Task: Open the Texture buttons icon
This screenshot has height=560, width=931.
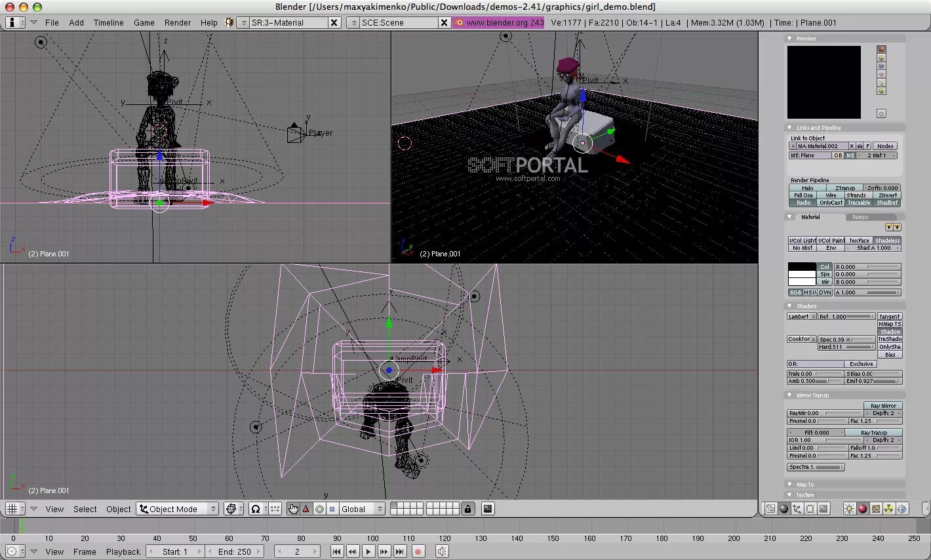Action: point(876,509)
